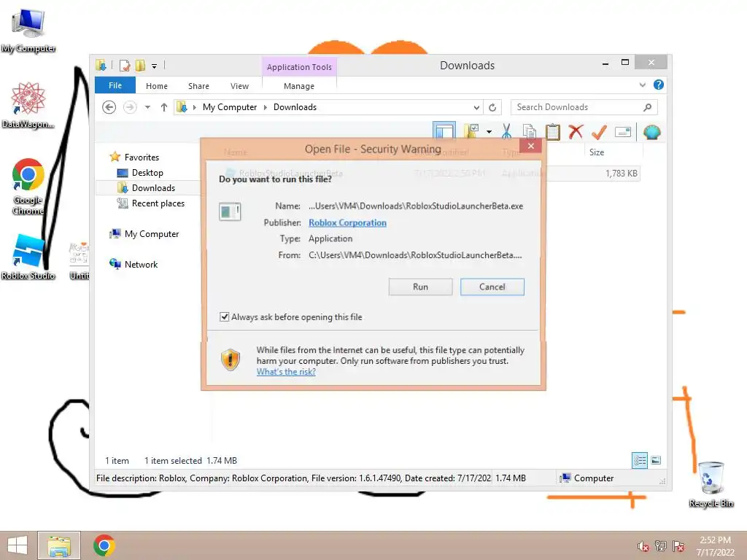Select Favorites in the navigation pane
The image size is (747, 560).
point(142,157)
